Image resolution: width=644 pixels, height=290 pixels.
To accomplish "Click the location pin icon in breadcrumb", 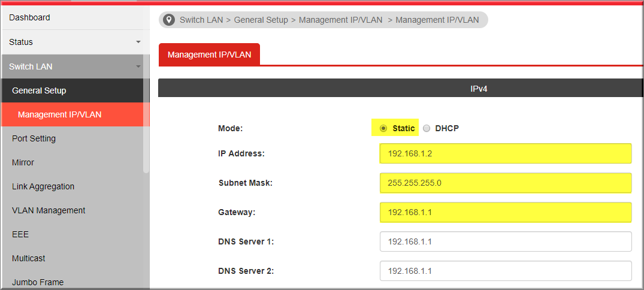I will click(168, 20).
